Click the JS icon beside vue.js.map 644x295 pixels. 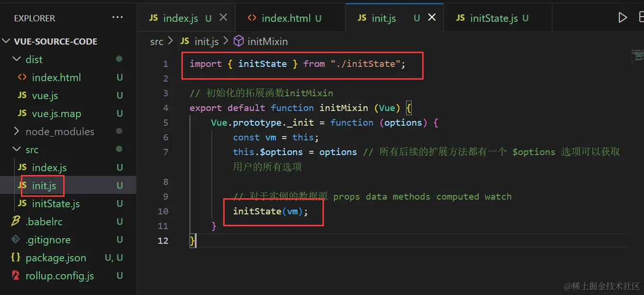coord(22,113)
